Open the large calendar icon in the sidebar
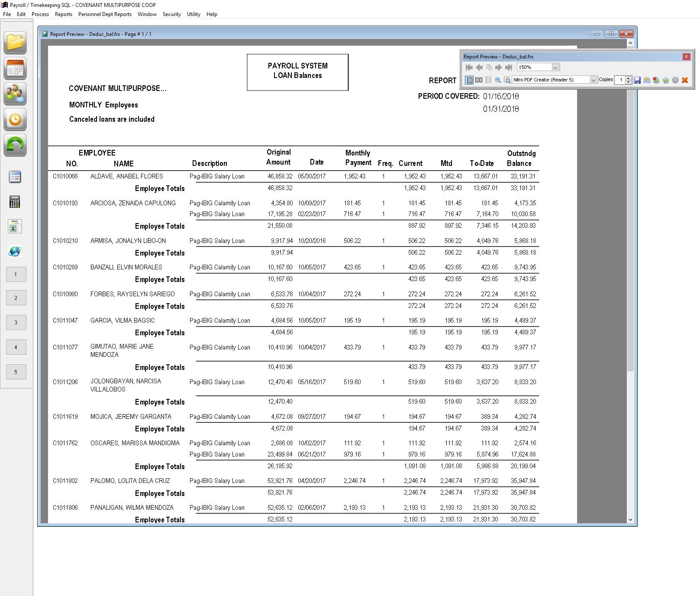700x596 pixels. [15, 68]
